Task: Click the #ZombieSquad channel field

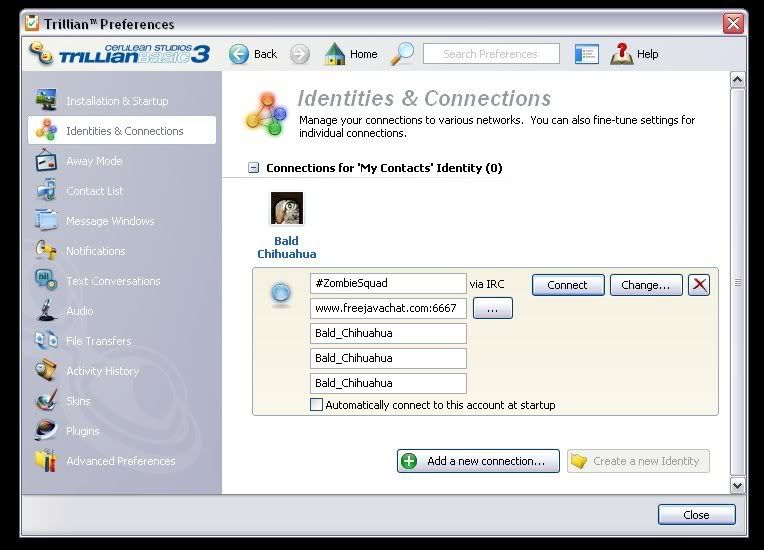Action: coord(388,283)
